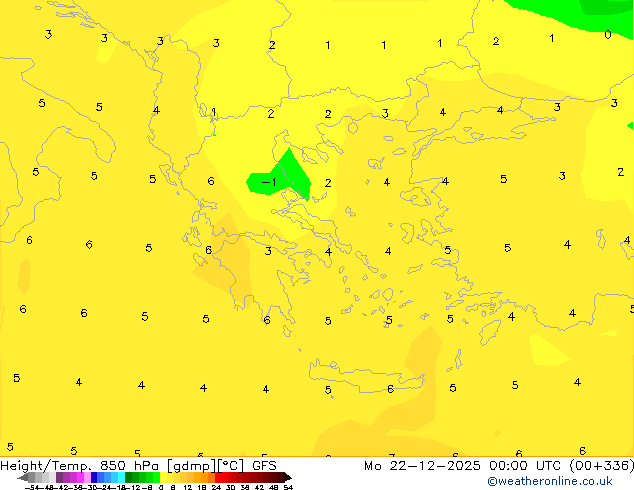Viewport: 634px width, 490px height.
Task: Click the 00:00 UTC time text
Action: [x=525, y=466]
